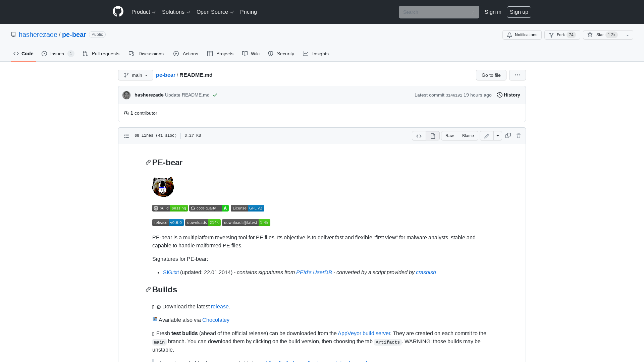Follow the Chocolatey link
644x362 pixels.
pyautogui.click(x=216, y=320)
